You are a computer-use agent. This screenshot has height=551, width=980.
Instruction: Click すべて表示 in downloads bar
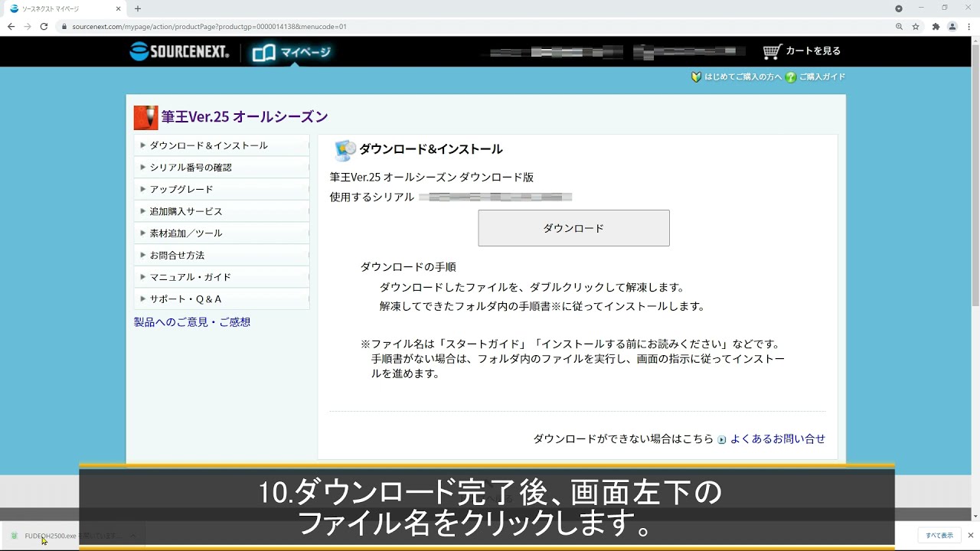coord(939,536)
